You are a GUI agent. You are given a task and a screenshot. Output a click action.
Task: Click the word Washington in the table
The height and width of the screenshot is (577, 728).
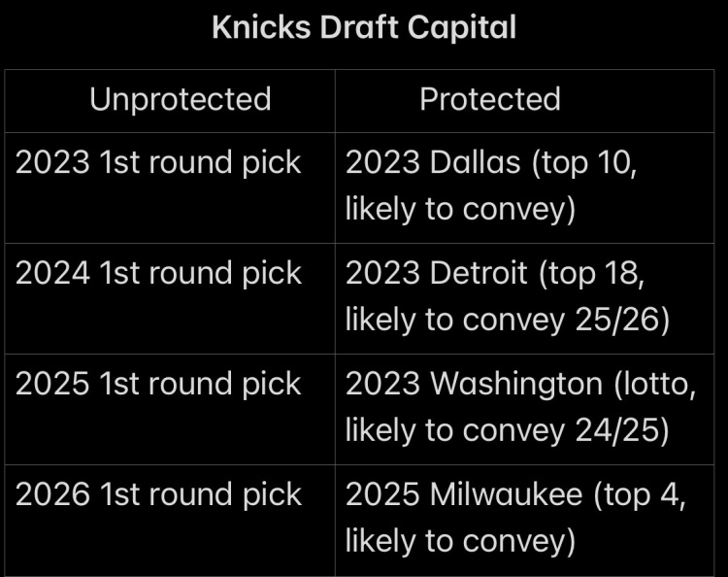click(x=516, y=384)
